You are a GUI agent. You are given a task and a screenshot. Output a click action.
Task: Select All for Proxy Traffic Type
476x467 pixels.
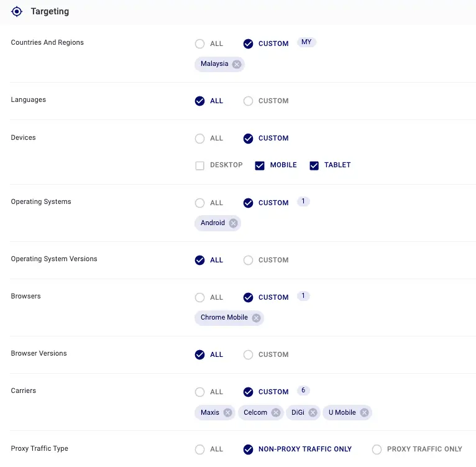click(200, 449)
